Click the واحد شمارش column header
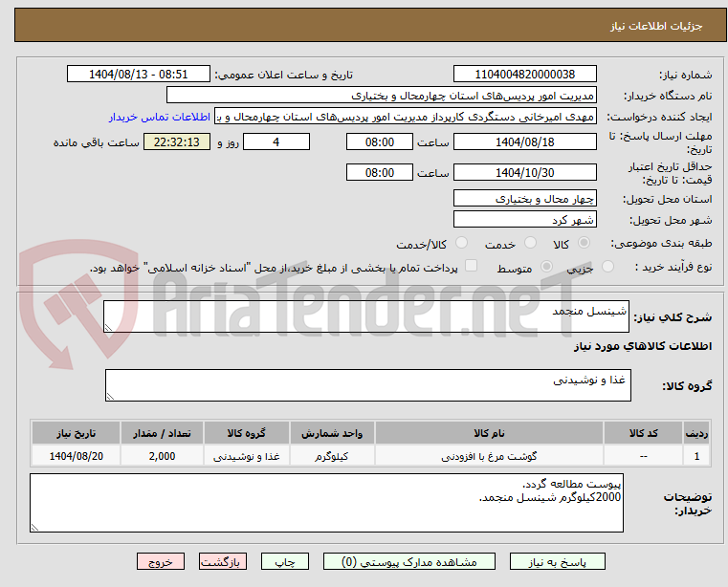 tap(332, 433)
